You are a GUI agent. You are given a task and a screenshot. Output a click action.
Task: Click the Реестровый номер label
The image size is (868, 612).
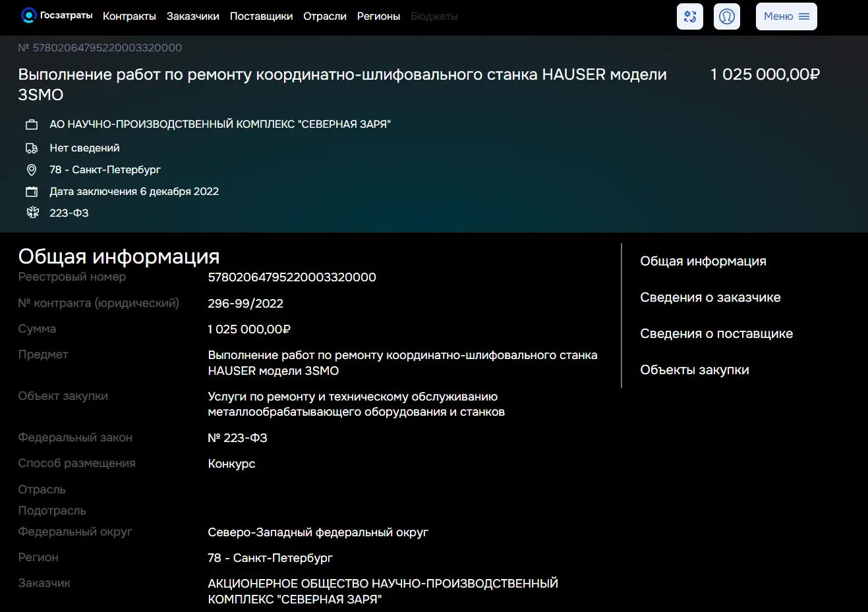point(72,277)
